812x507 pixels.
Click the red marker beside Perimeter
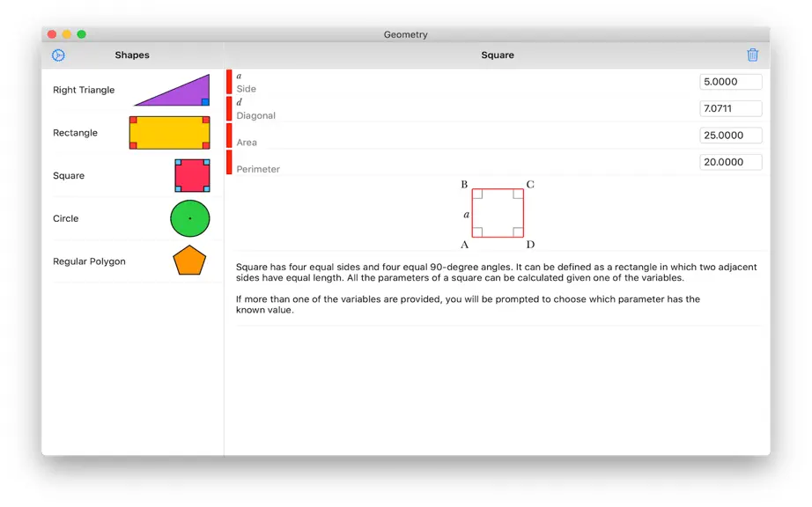click(x=229, y=163)
